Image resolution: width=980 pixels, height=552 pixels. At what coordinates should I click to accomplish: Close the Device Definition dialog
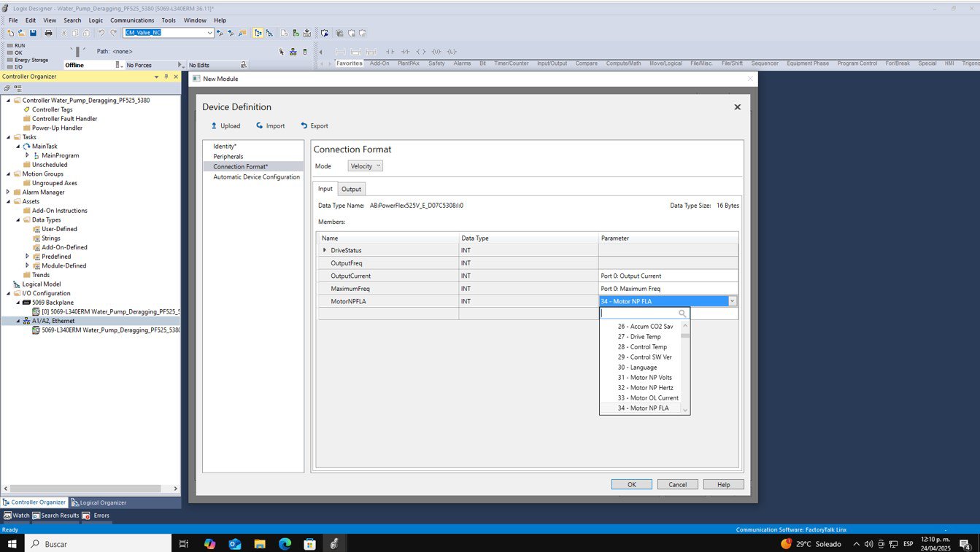737,107
